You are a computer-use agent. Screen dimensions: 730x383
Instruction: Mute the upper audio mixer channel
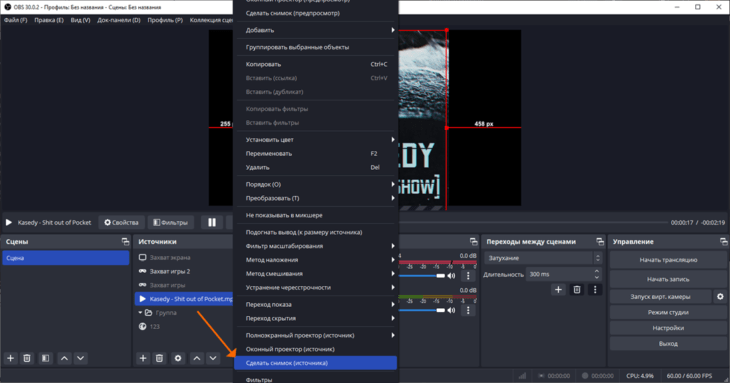[x=451, y=275]
